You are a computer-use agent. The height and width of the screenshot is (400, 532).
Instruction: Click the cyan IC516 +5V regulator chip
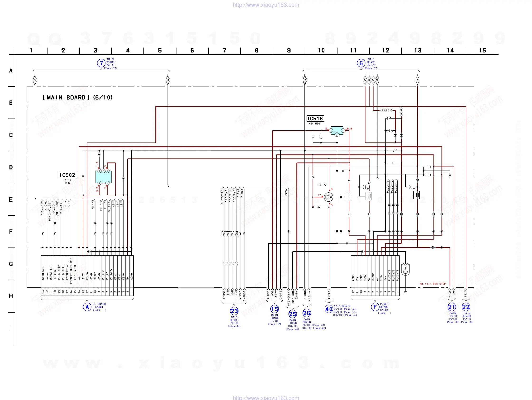[337, 130]
